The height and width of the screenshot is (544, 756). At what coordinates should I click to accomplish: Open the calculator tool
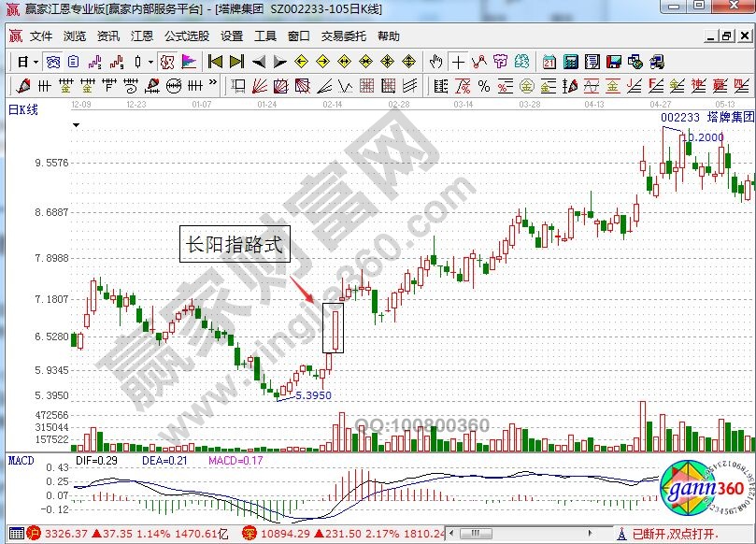570,62
